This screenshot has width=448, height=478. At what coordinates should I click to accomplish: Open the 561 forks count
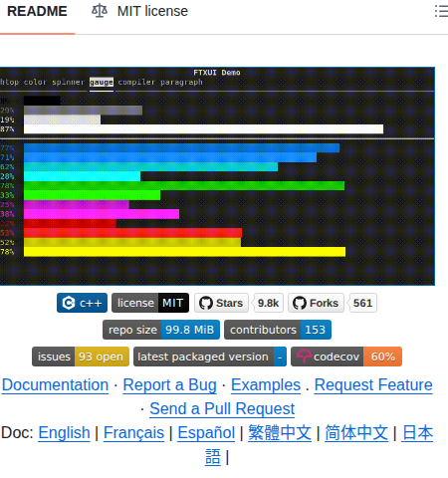coord(363,303)
